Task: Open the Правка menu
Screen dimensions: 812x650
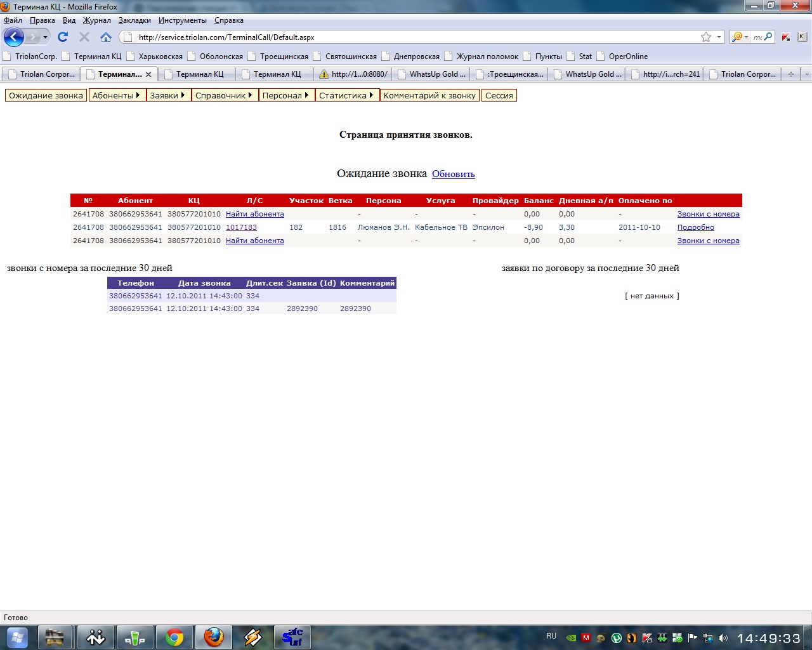Action: pos(43,20)
